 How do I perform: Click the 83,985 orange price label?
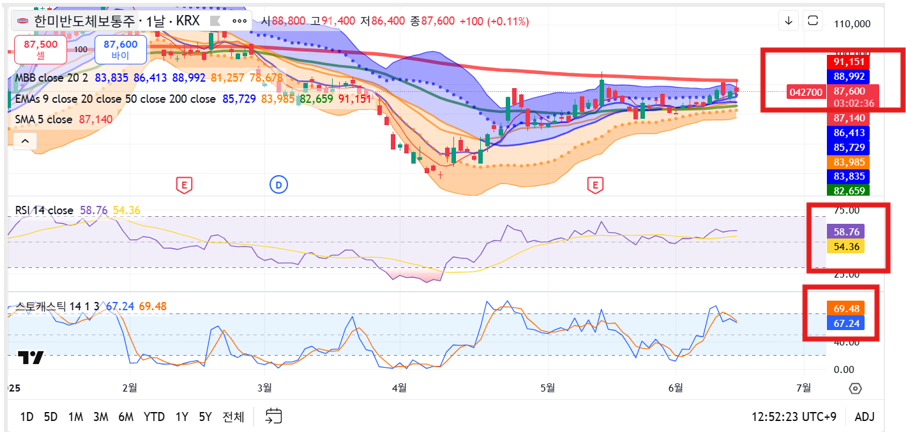coord(848,162)
